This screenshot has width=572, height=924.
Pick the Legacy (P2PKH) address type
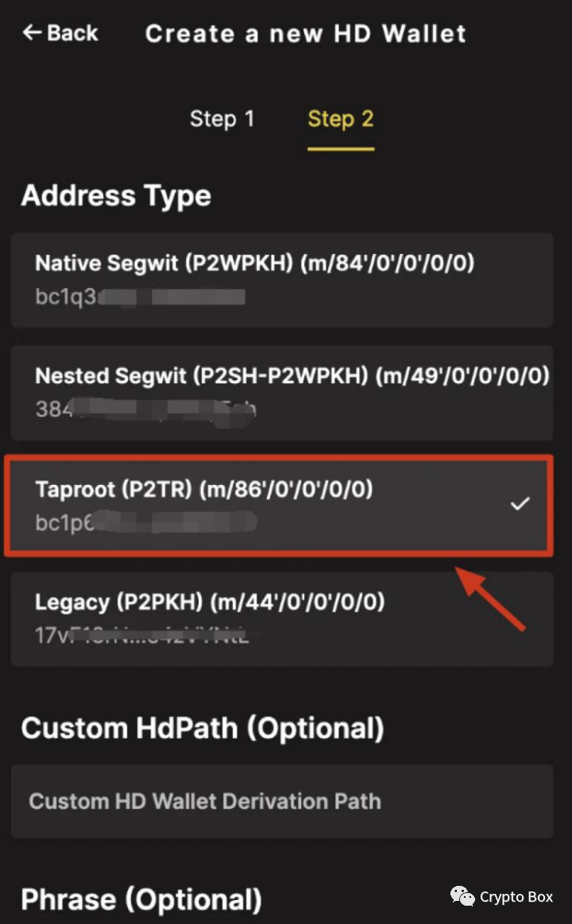(282, 618)
